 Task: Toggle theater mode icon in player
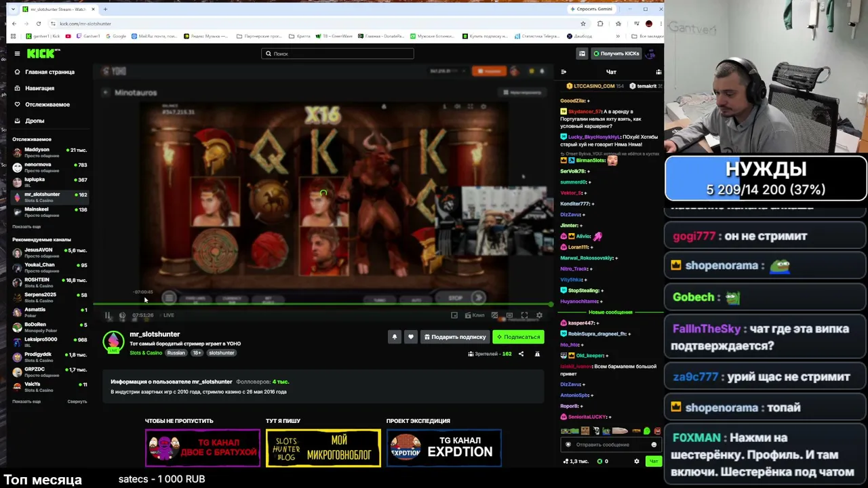(509, 315)
